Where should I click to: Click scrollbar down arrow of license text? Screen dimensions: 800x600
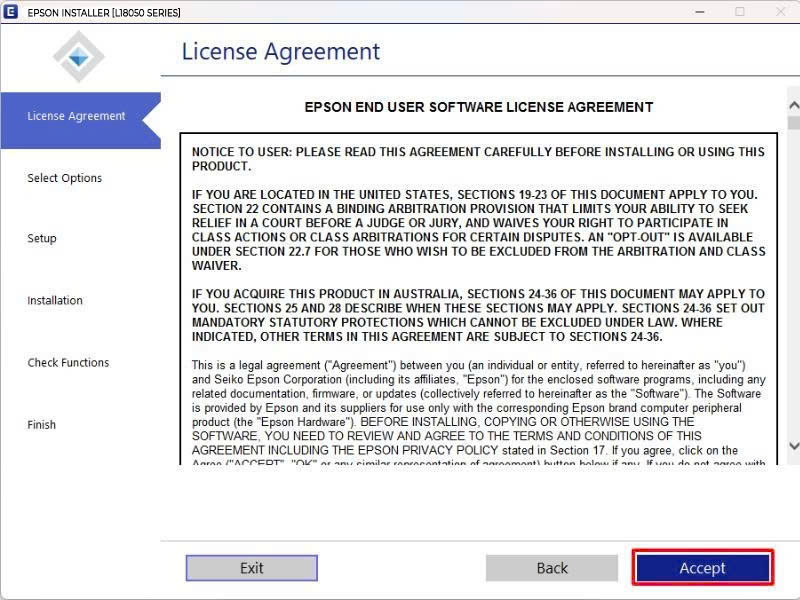[794, 446]
